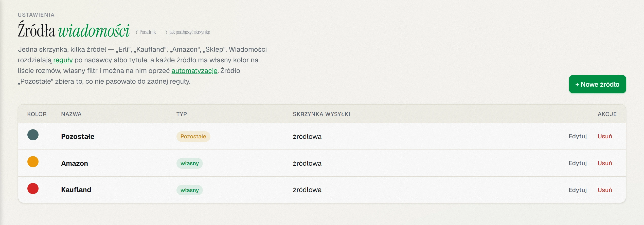
Task: Click the '+ Nowe źródło' button
Action: pos(597,84)
